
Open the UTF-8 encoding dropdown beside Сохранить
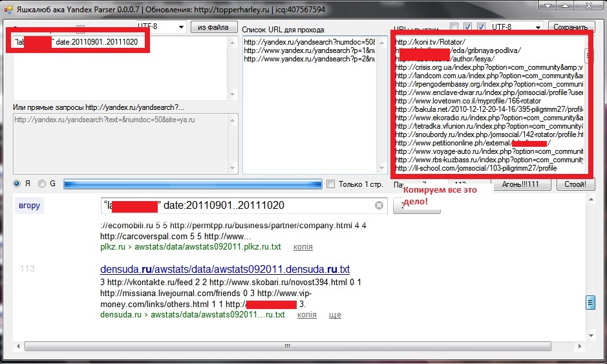pyautogui.click(x=538, y=27)
